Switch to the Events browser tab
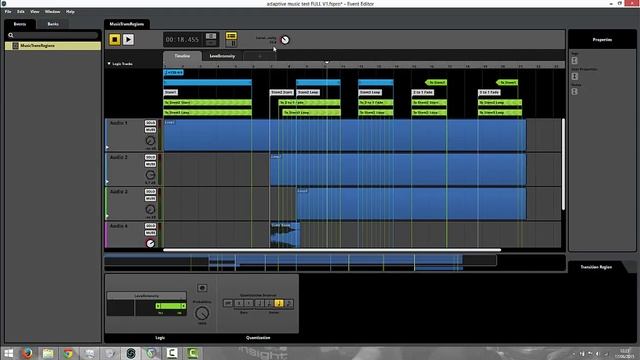This screenshot has width=640, height=360. tap(20, 24)
